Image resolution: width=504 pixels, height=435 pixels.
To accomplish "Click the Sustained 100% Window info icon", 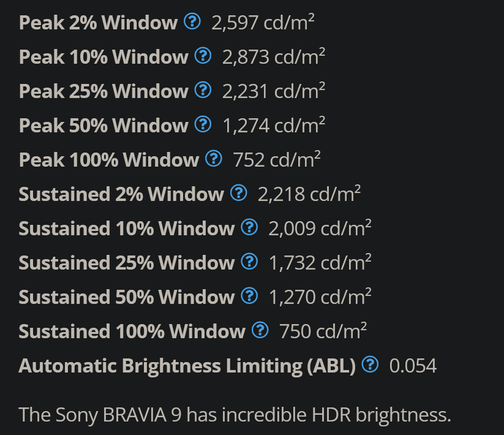I will [x=260, y=330].
